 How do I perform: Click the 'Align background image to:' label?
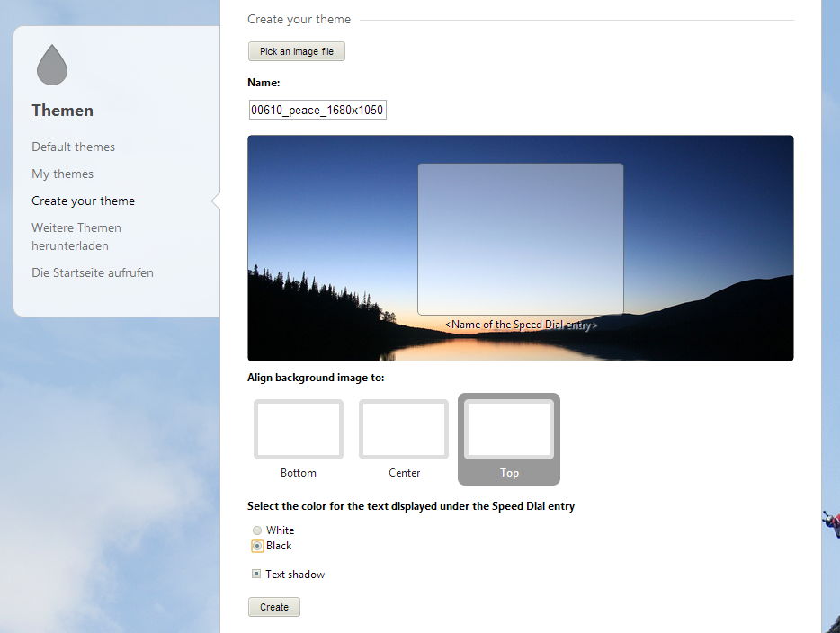coord(316,378)
